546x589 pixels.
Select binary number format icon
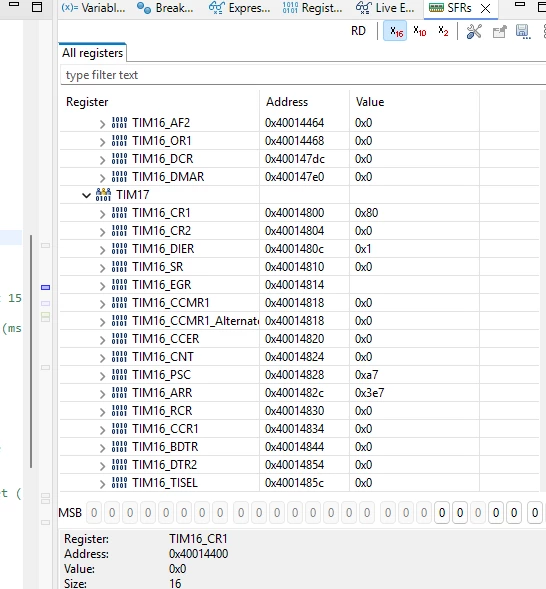pyautogui.click(x=443, y=31)
